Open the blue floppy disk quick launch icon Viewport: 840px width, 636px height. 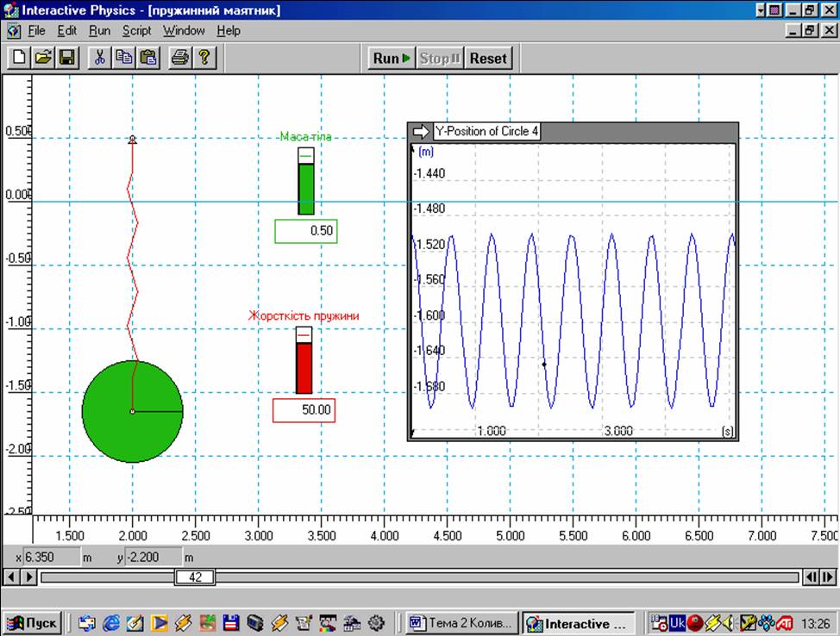click(x=231, y=622)
